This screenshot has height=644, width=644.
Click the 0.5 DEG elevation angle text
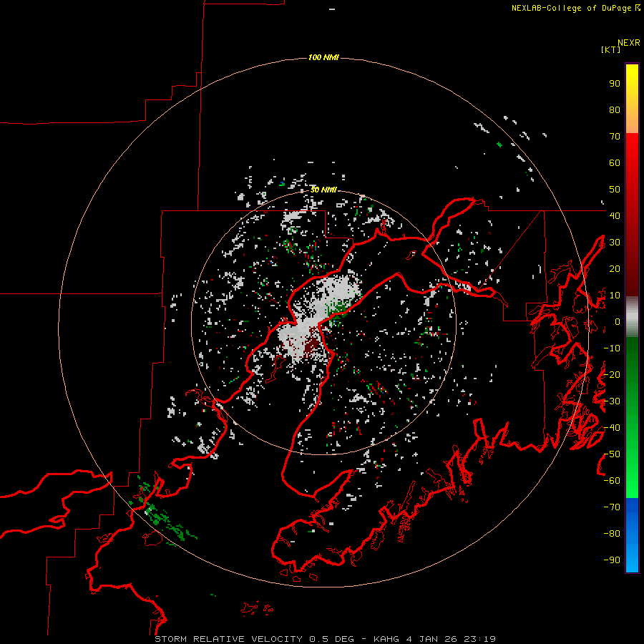[331, 639]
